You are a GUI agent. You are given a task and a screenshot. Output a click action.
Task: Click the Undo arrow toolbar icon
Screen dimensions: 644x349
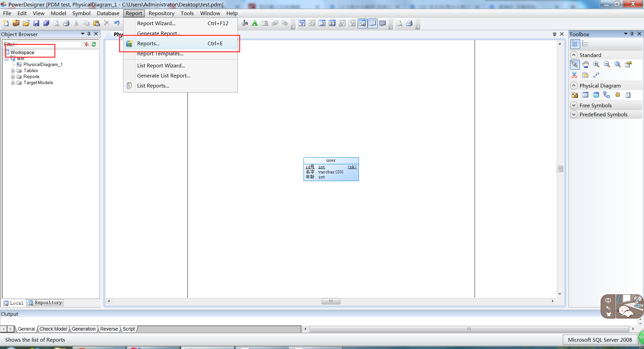click(x=117, y=23)
